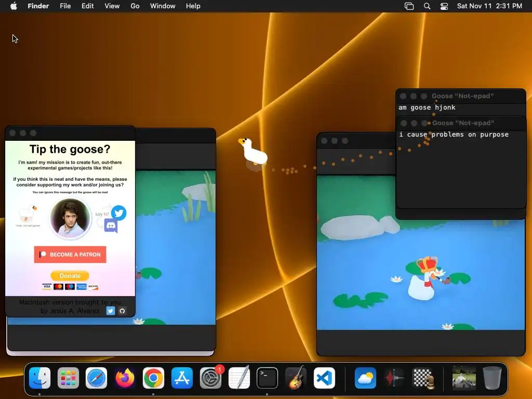
Task: Click small goose image in tip window
Action: [x=28, y=213]
